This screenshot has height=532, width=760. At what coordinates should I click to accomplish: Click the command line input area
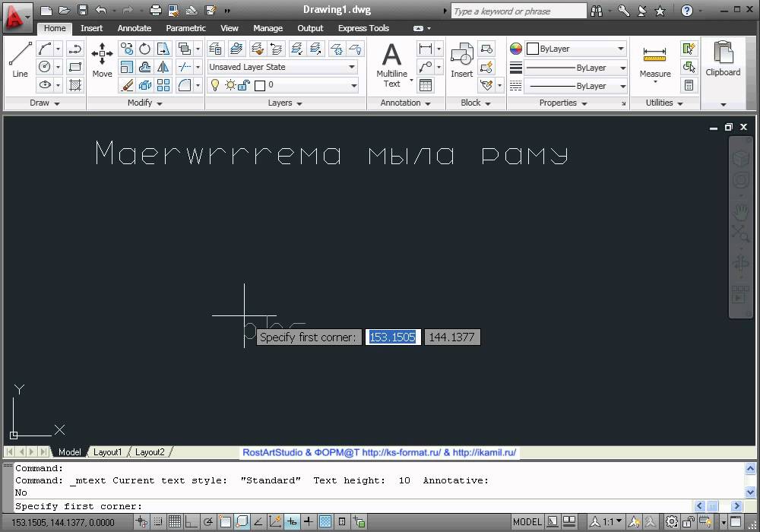pyautogui.click(x=353, y=506)
